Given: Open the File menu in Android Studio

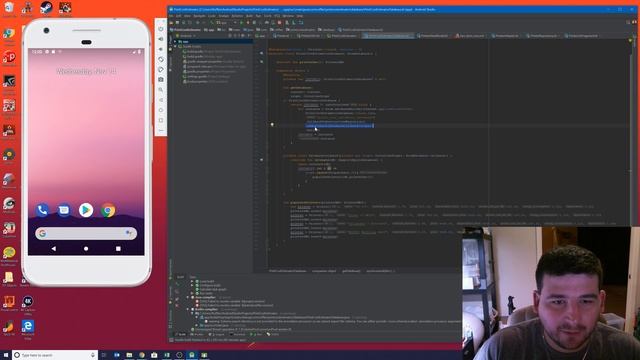Looking at the screenshot, I should pyautogui.click(x=171, y=16).
